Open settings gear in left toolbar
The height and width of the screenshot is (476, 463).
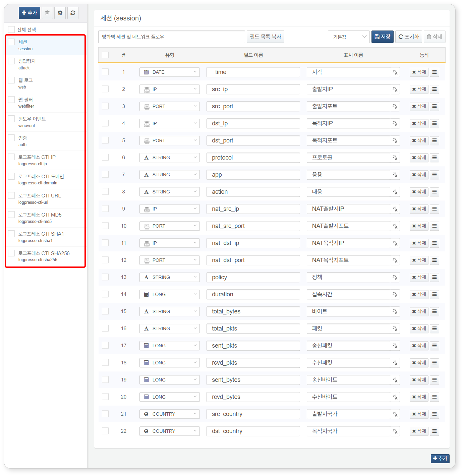(x=60, y=13)
